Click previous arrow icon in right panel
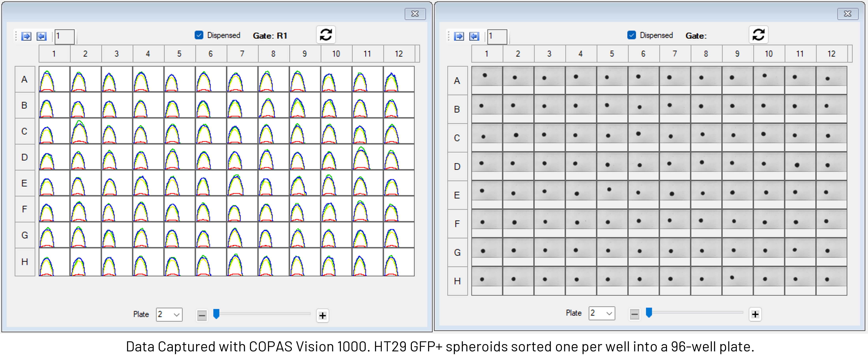The image size is (868, 363). 474,36
